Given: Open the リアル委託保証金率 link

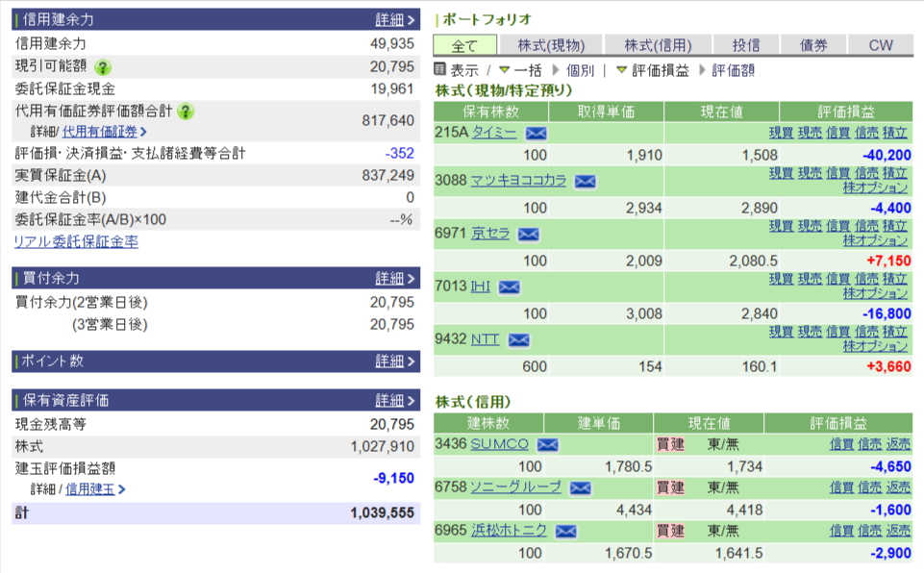Looking at the screenshot, I should tap(76, 242).
